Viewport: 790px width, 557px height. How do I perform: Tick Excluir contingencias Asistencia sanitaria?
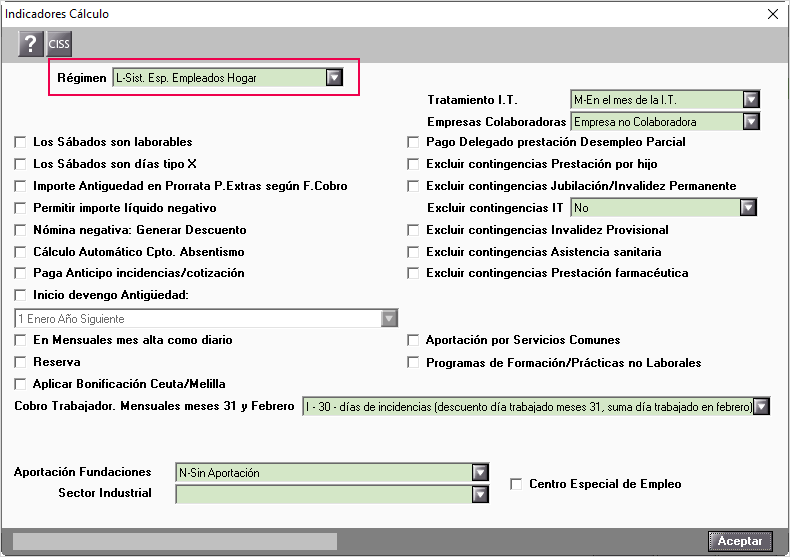(413, 252)
